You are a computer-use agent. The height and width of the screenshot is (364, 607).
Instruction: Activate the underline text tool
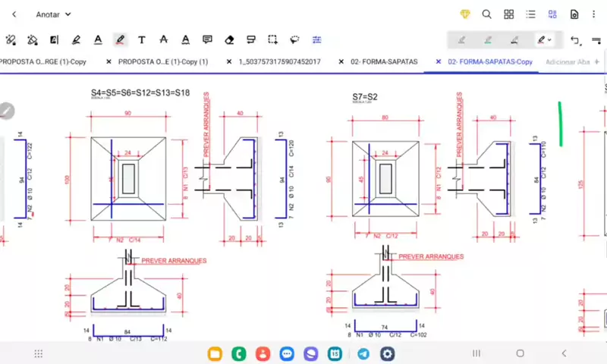98,39
